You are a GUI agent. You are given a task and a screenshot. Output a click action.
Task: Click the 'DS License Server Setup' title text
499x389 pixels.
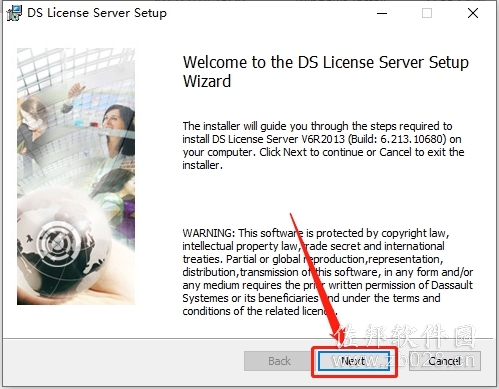[97, 13]
